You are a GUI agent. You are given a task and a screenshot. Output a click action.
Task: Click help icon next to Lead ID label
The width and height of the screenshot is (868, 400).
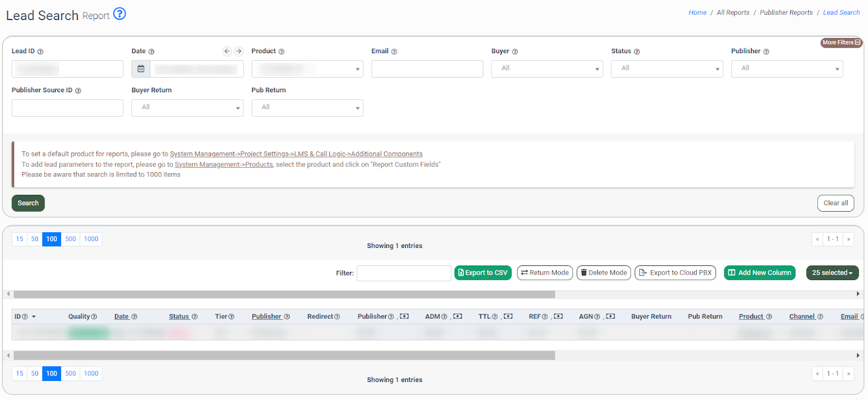tap(40, 52)
